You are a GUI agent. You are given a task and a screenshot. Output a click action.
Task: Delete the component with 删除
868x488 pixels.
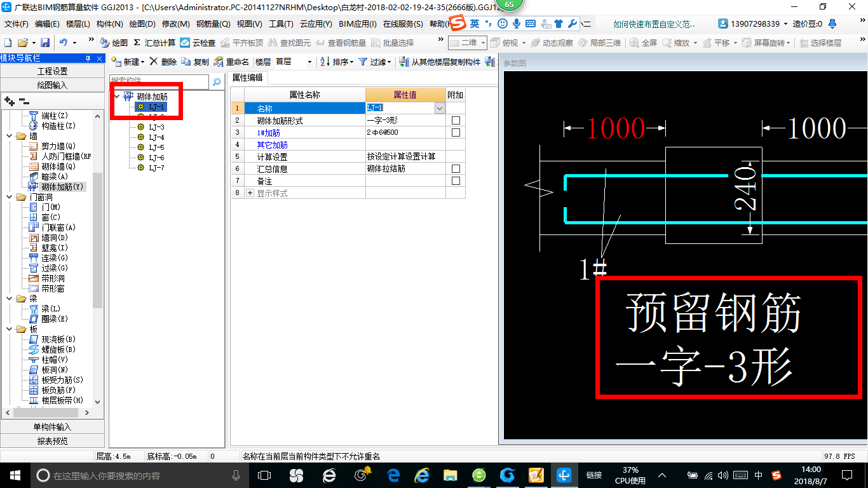[163, 62]
